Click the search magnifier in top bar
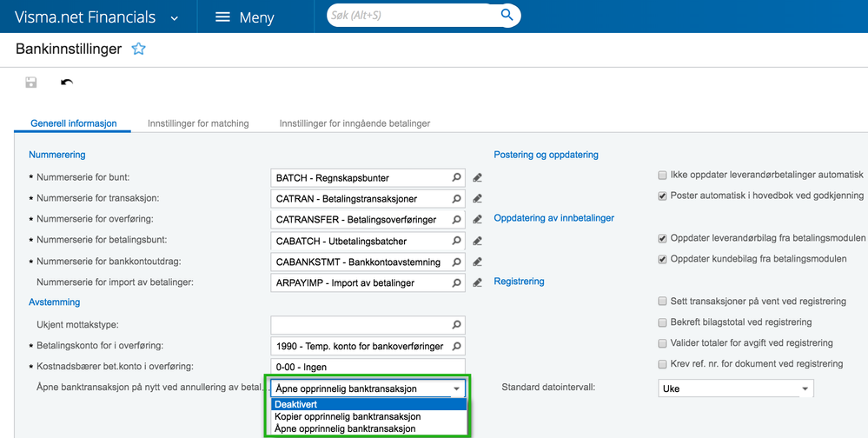868x438 pixels. [x=507, y=15]
